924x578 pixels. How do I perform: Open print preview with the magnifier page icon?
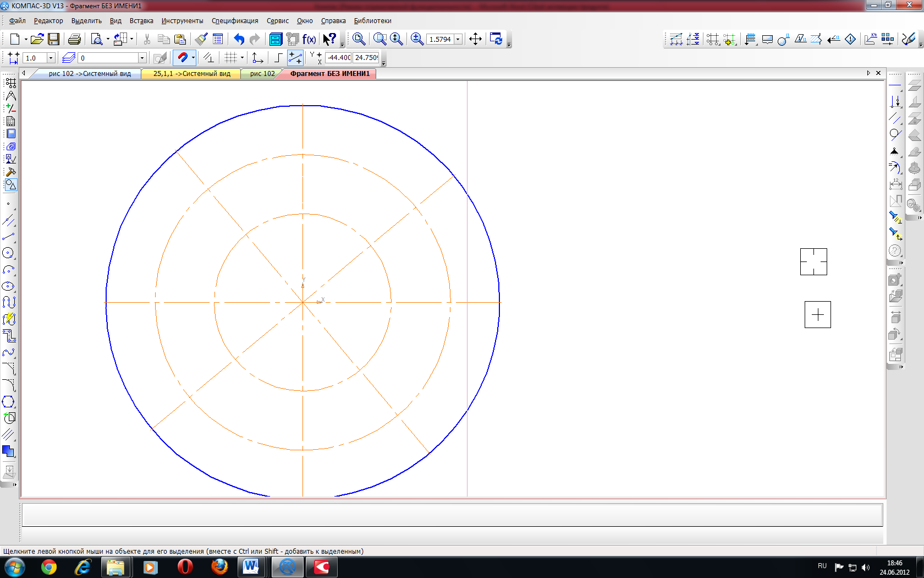click(97, 39)
